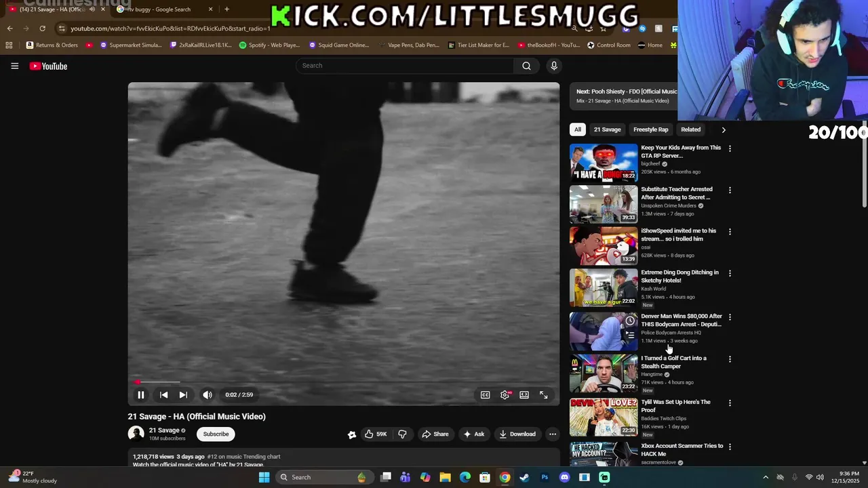Open the 21 Savage channel avatar
Viewport: 868px width, 488px height.
click(x=136, y=434)
